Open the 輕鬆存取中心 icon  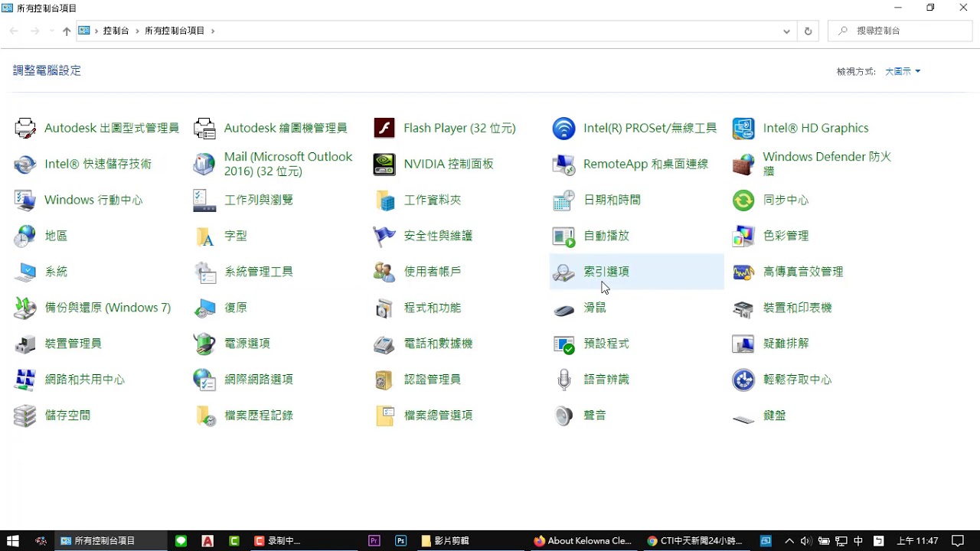point(743,380)
